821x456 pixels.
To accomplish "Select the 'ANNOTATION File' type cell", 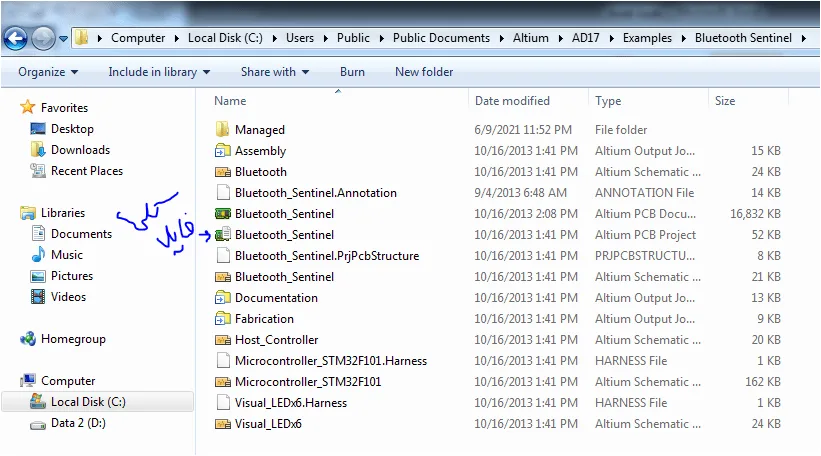I will click(x=644, y=193).
